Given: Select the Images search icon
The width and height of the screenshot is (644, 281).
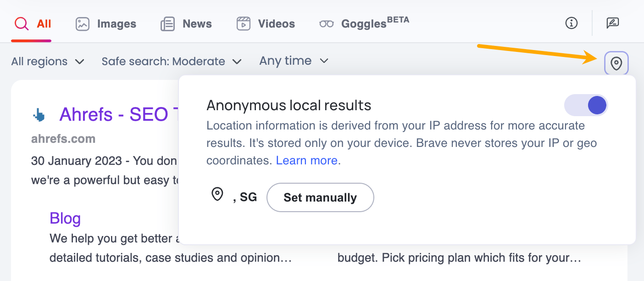Looking at the screenshot, I should coord(82,23).
